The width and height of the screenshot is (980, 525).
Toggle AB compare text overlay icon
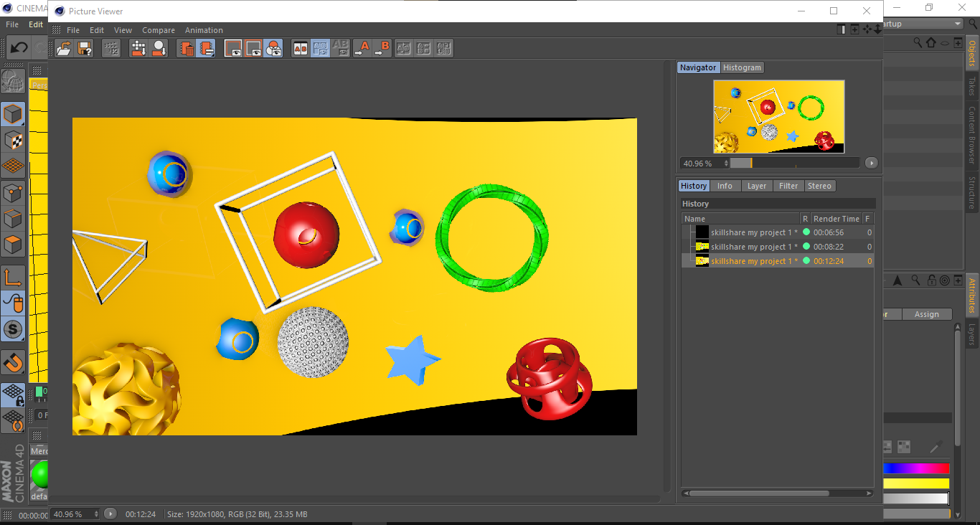point(320,48)
